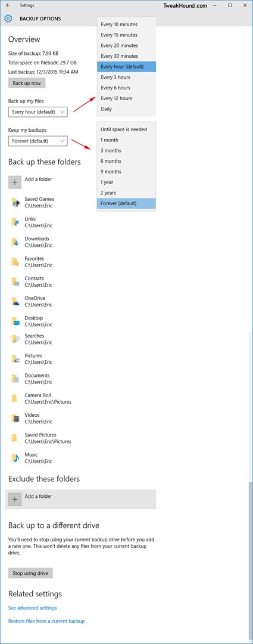Open the Back up my files dropdown

click(x=38, y=112)
